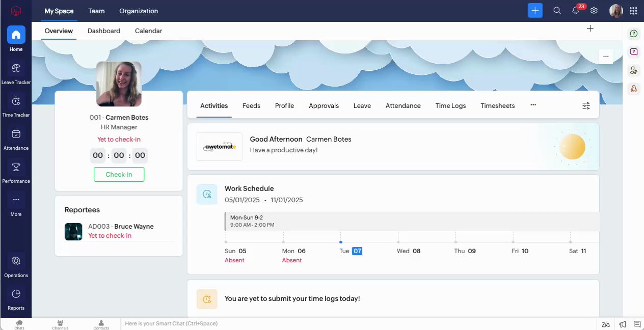The height and width of the screenshot is (330, 644).
Task: Click the bottom-right chat message icon
Action: 637,324
